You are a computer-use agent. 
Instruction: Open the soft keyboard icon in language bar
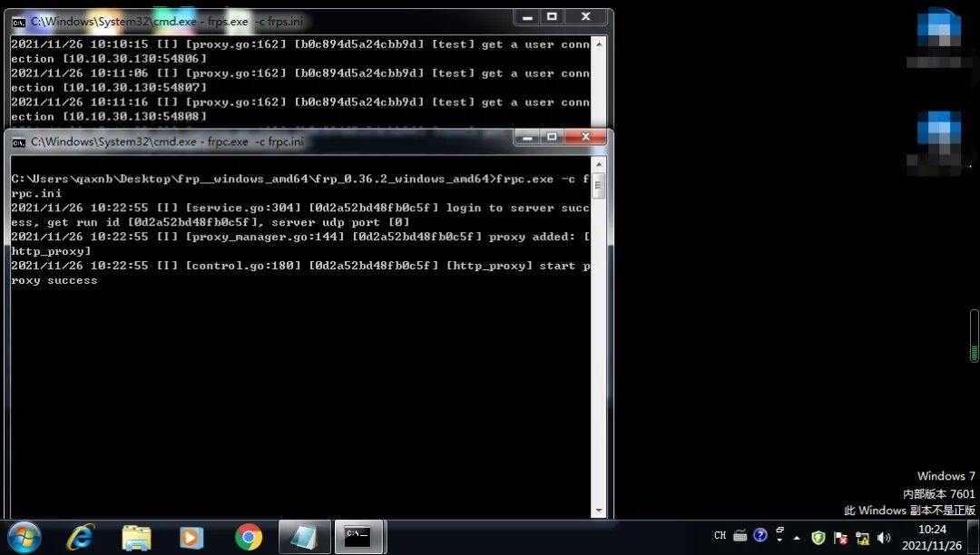click(740, 536)
